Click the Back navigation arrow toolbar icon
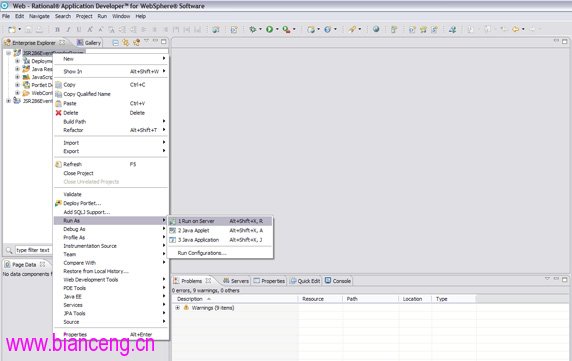The height and width of the screenshot is (361, 572). point(515,29)
